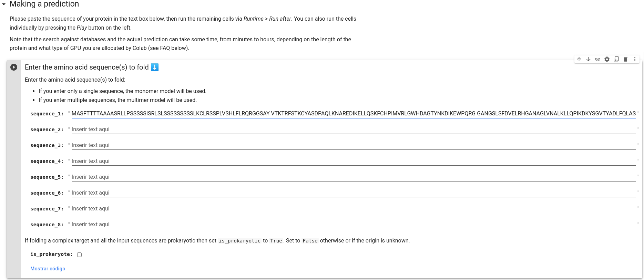Toggle the is_prokaryote checkbox
The height and width of the screenshot is (280, 644).
click(x=80, y=255)
